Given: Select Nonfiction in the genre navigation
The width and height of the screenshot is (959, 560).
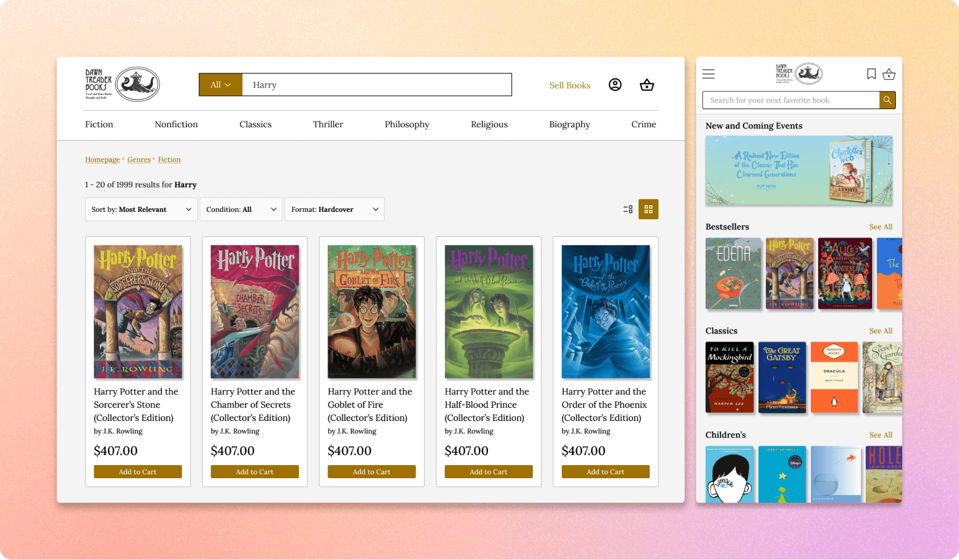Looking at the screenshot, I should coord(176,124).
